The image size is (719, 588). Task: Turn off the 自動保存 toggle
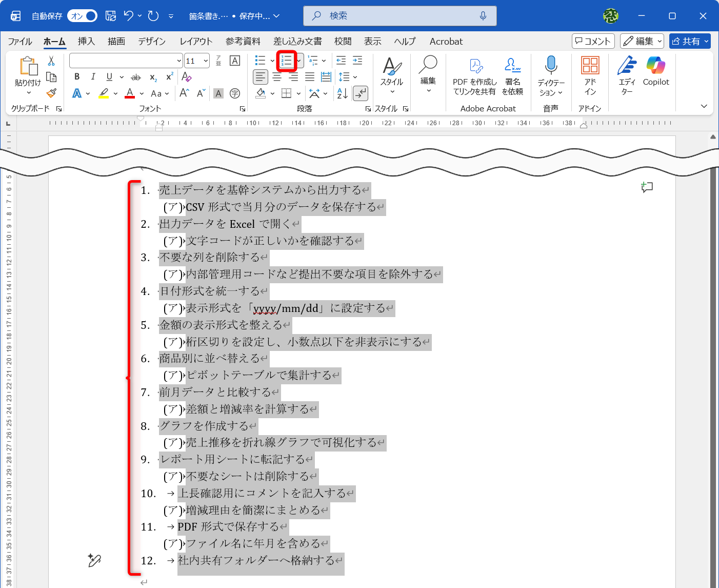pos(82,16)
